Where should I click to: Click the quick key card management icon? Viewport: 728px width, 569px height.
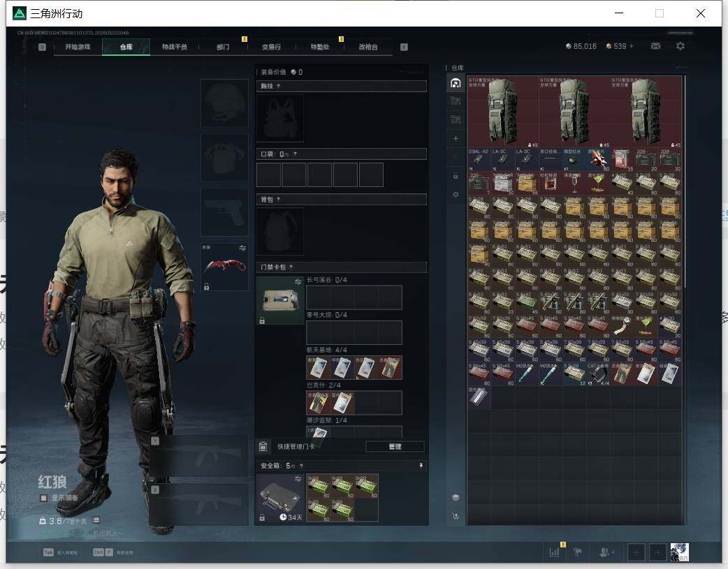[x=263, y=447]
